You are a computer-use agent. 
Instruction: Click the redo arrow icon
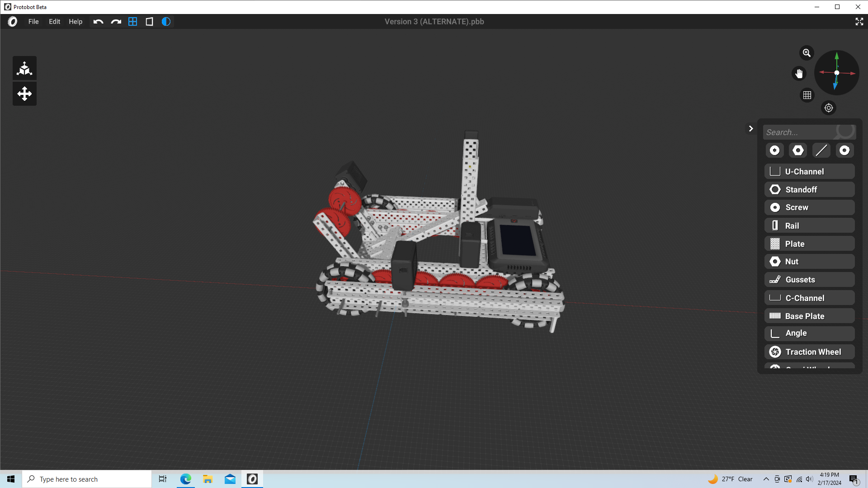[x=116, y=22]
